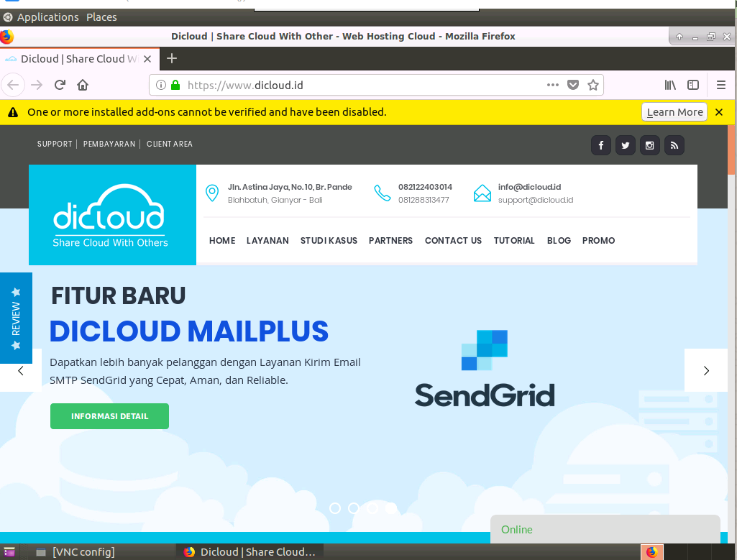Dismiss the add-ons warning bar
This screenshot has width=737, height=560.
coord(719,112)
